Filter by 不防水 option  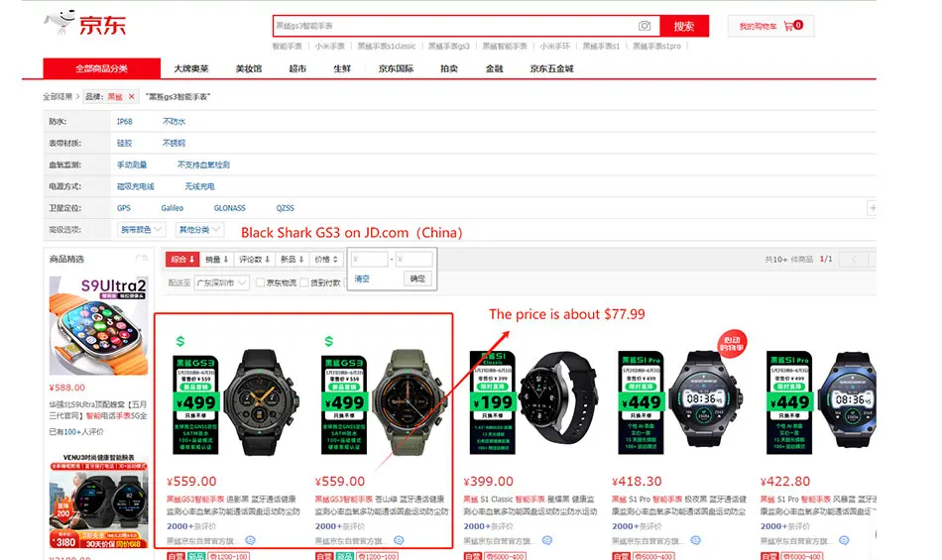[175, 121]
